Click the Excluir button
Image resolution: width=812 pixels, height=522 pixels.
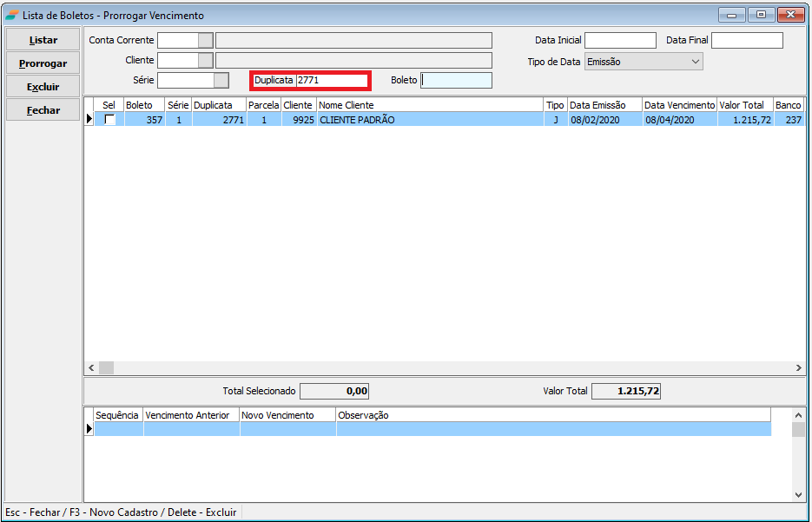point(43,87)
